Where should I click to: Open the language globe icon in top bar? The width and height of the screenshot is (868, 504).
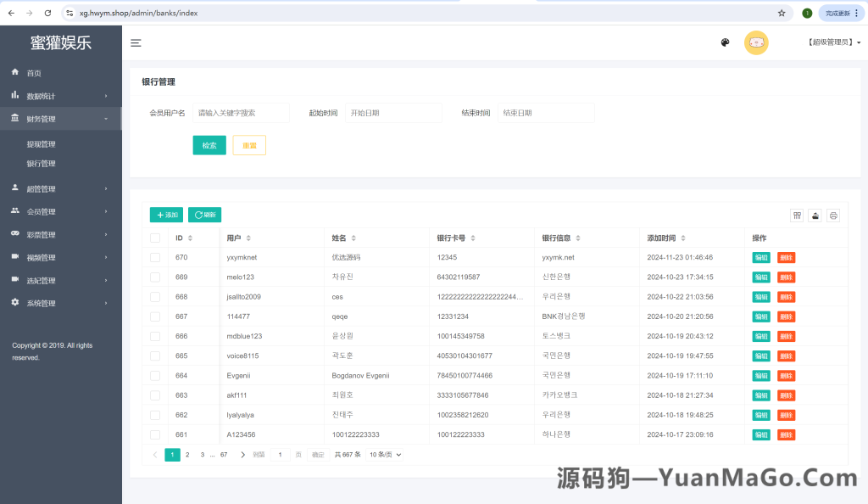pos(725,42)
